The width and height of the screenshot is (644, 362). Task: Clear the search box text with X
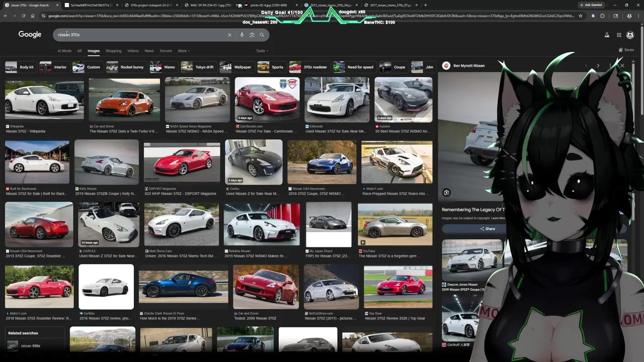tap(229, 35)
